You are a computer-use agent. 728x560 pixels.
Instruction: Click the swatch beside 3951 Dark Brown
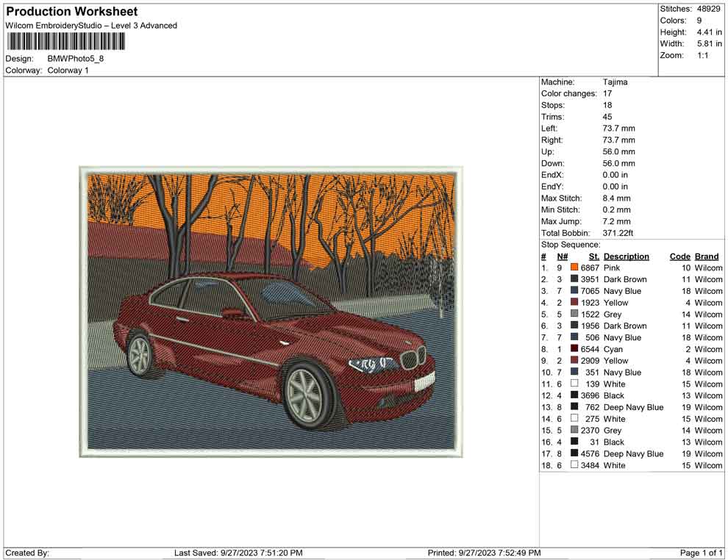(x=574, y=279)
